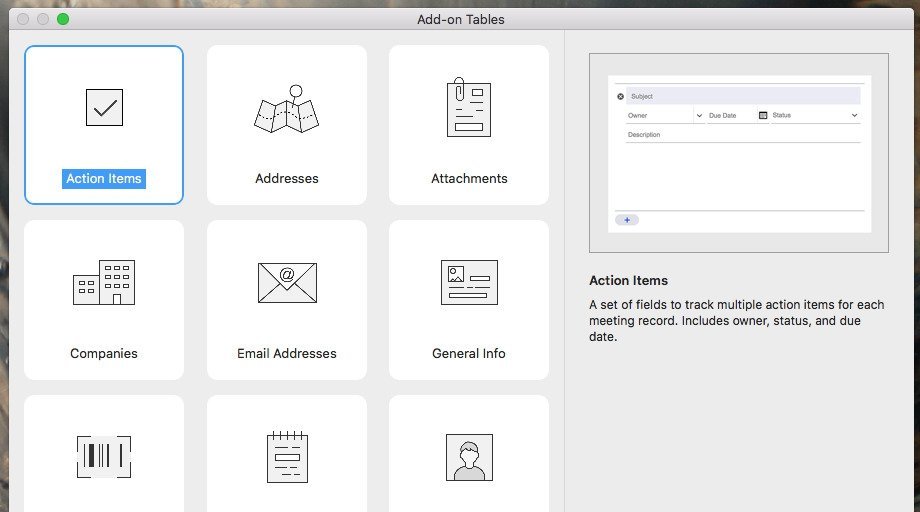
Task: Click the Description field in preview
Action: [x=742, y=135]
